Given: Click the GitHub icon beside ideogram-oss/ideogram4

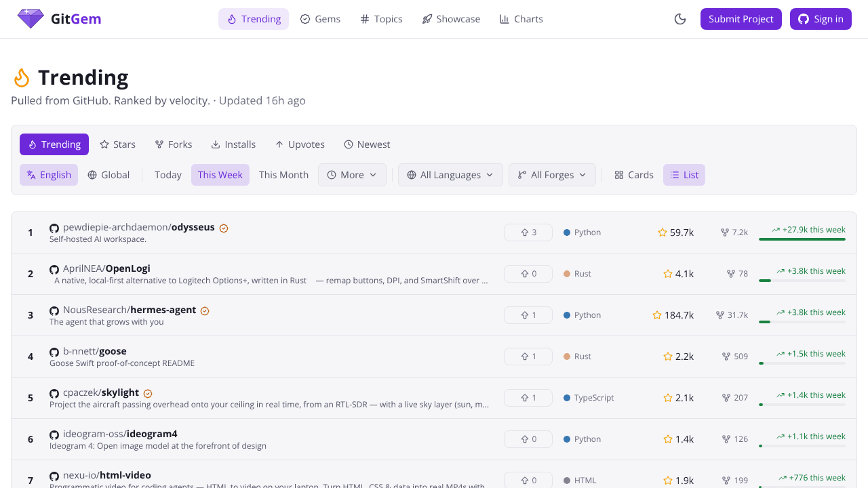Looking at the screenshot, I should tap(54, 435).
